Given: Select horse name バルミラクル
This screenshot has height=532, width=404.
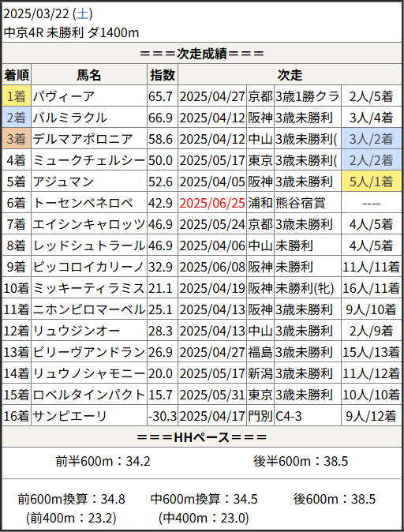Looking at the screenshot, I should [70, 118].
